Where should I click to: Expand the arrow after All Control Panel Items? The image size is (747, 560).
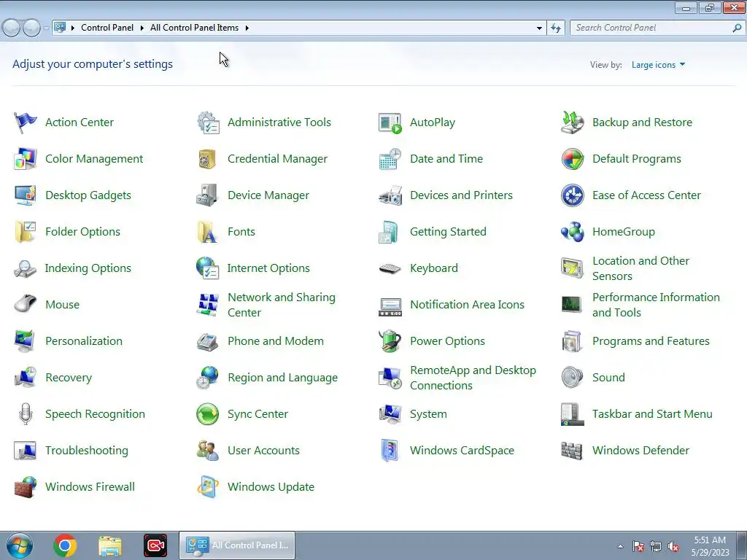[247, 28]
